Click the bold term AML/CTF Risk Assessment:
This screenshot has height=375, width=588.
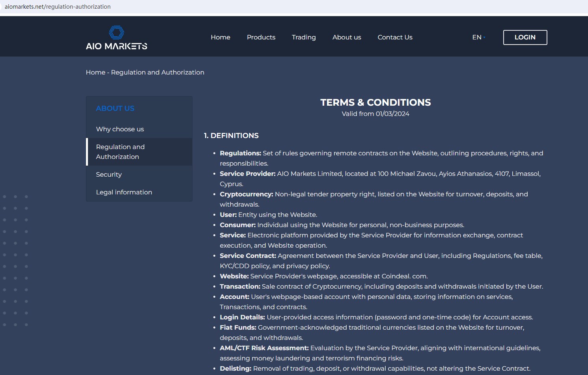click(x=264, y=348)
